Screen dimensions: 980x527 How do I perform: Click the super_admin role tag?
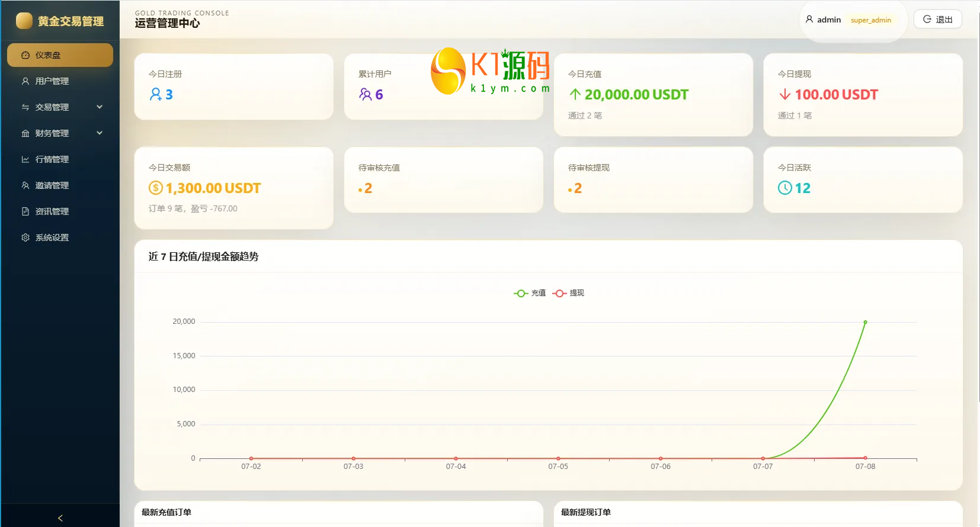[871, 20]
